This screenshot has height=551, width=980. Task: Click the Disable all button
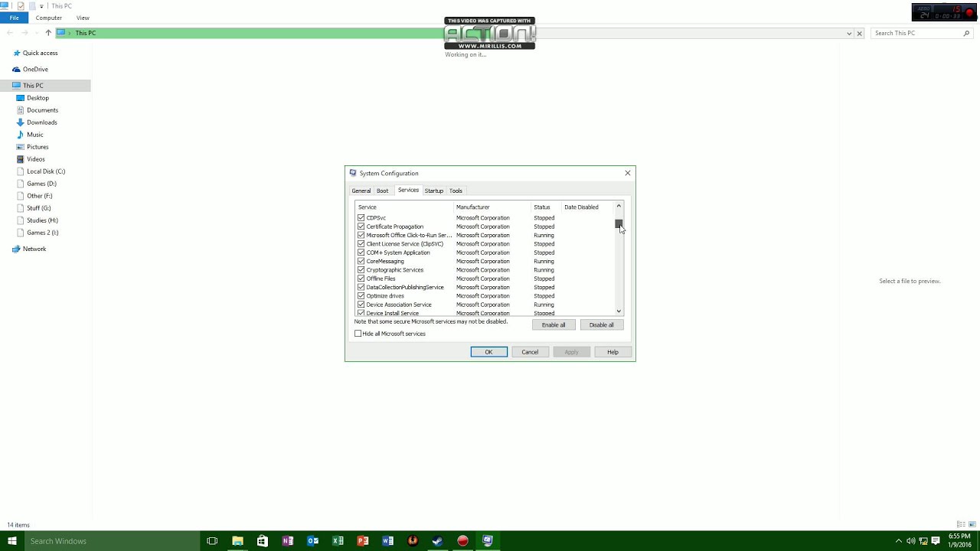click(x=601, y=324)
